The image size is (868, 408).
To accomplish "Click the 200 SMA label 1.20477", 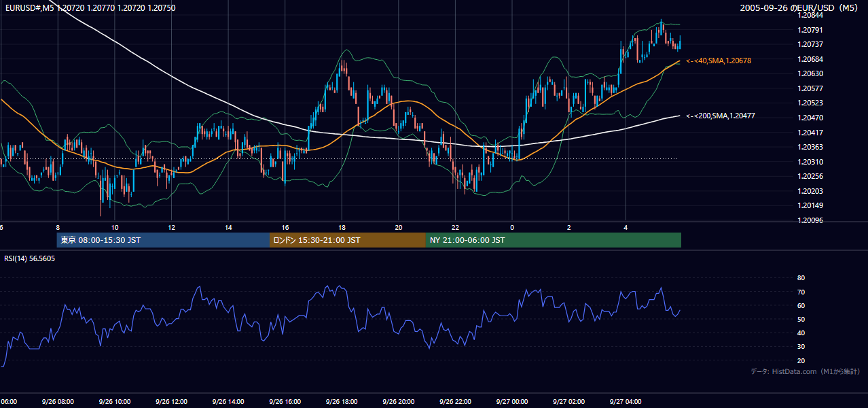I will point(720,116).
